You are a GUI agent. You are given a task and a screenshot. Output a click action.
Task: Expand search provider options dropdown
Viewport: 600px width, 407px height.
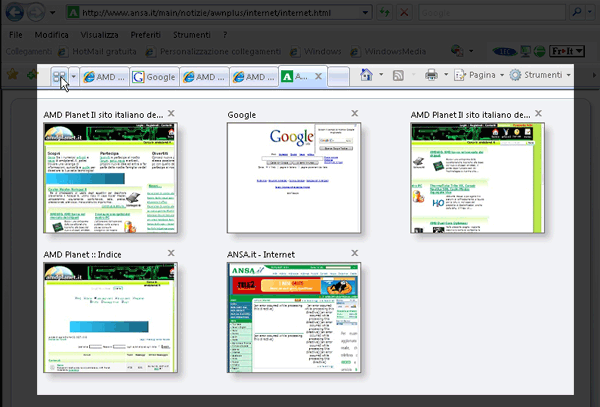pos(590,13)
